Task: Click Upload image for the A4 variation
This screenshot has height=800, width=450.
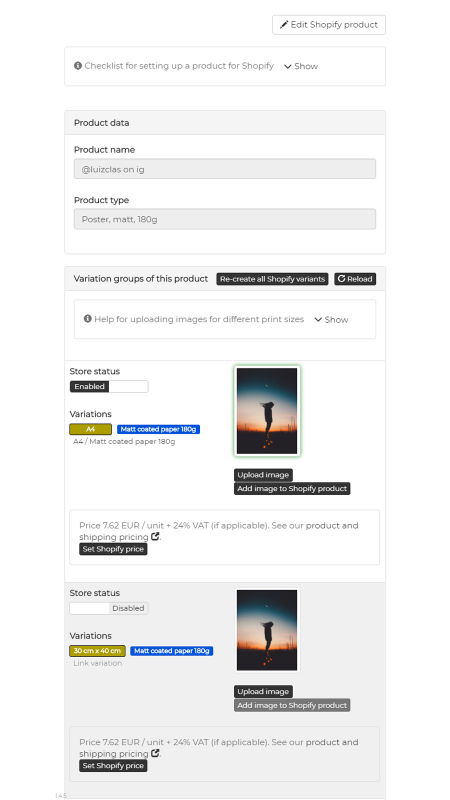Action: coord(263,475)
